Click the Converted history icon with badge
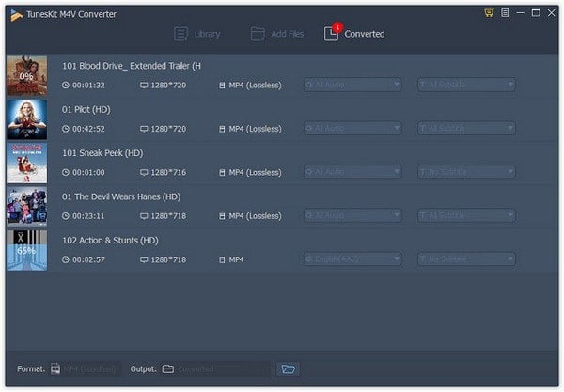This screenshot has height=392, width=564. pos(331,34)
